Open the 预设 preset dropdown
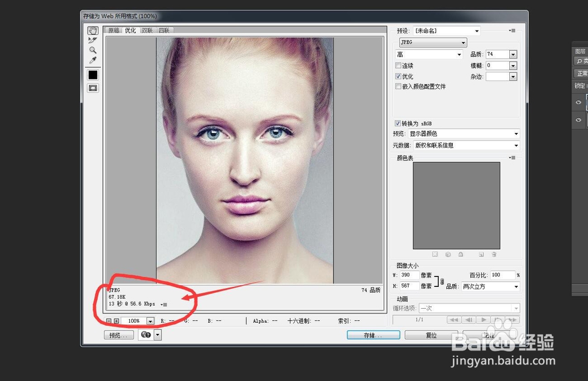 [x=447, y=31]
